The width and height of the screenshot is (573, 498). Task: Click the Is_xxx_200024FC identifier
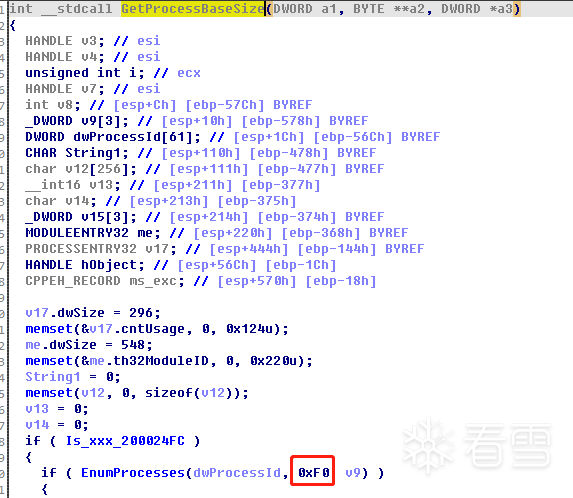coord(125,441)
